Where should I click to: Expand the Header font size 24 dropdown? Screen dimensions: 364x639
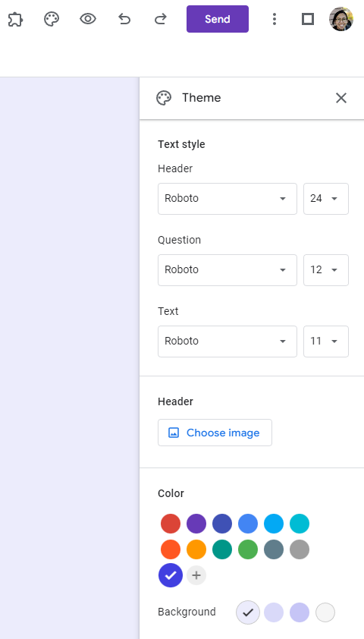[x=326, y=199]
